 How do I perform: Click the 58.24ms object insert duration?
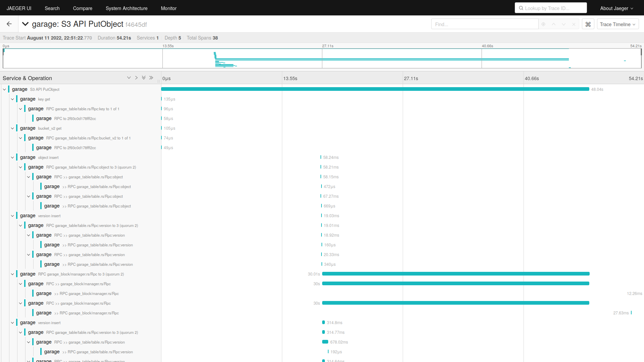[x=331, y=158]
